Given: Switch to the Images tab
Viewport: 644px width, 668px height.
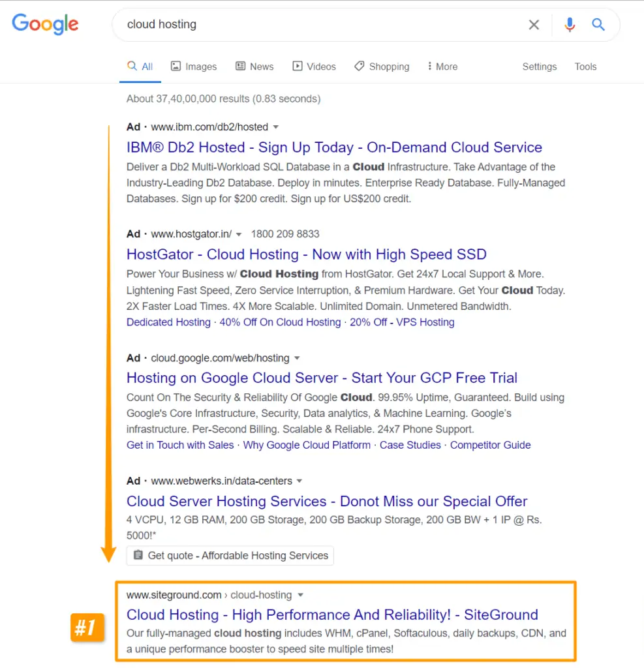Looking at the screenshot, I should [194, 67].
